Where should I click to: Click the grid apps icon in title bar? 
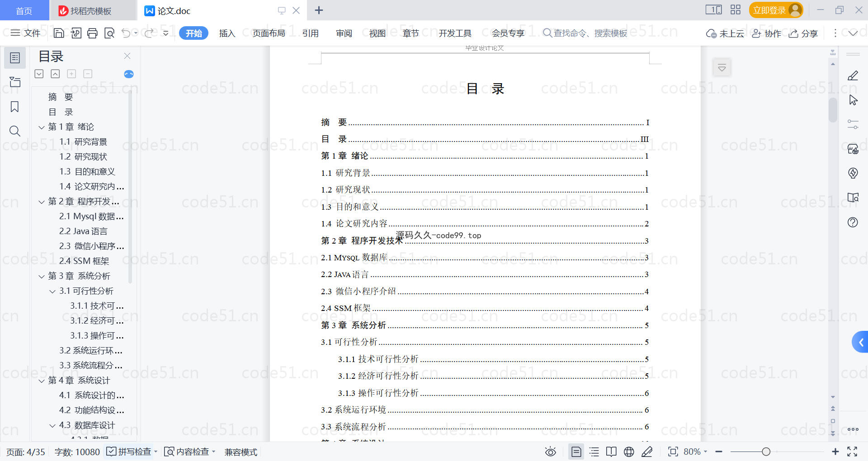(x=736, y=10)
